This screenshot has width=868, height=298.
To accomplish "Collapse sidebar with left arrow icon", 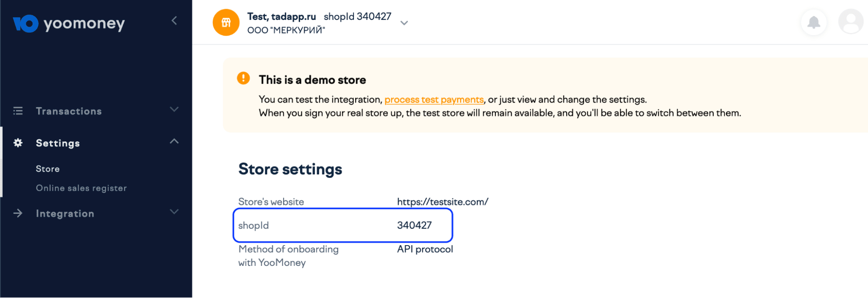I will click(174, 20).
